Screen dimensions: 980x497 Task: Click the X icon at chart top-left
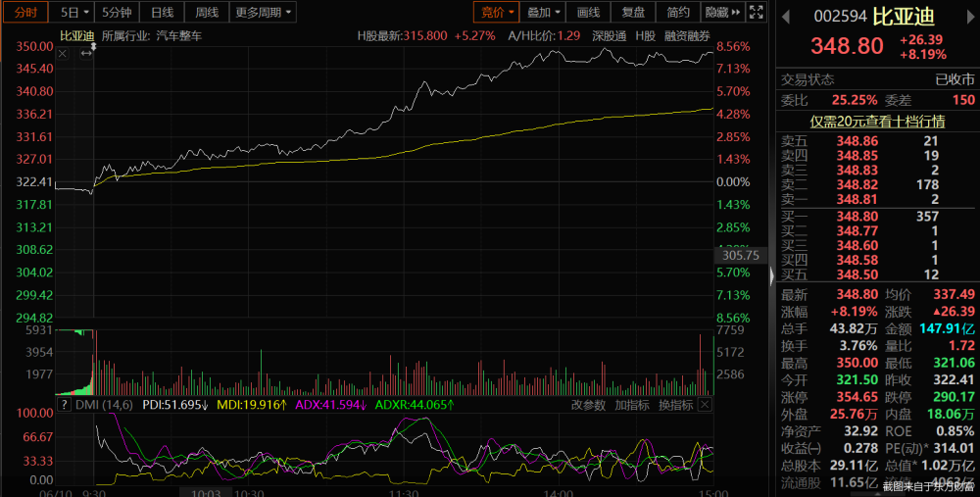(63, 54)
